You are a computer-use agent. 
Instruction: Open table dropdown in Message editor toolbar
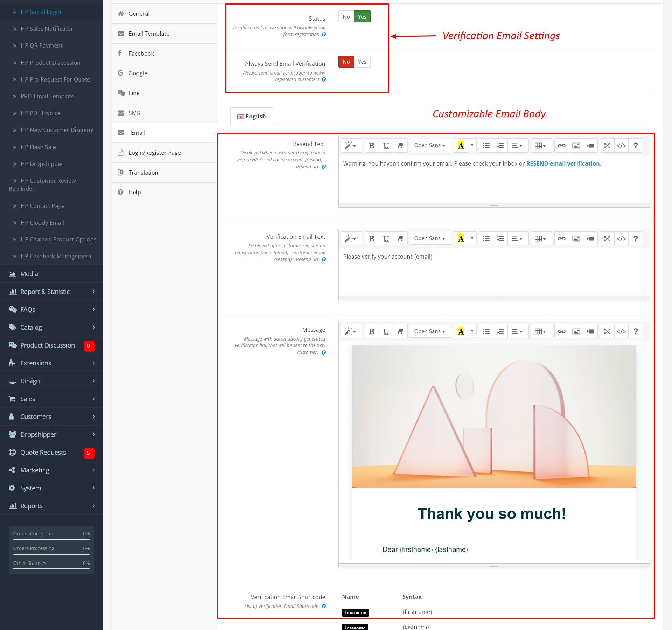click(x=540, y=331)
